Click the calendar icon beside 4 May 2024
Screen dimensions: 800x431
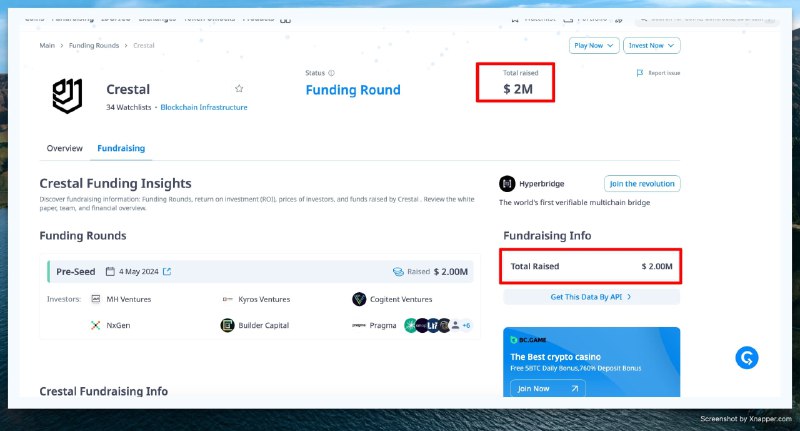[x=110, y=271]
